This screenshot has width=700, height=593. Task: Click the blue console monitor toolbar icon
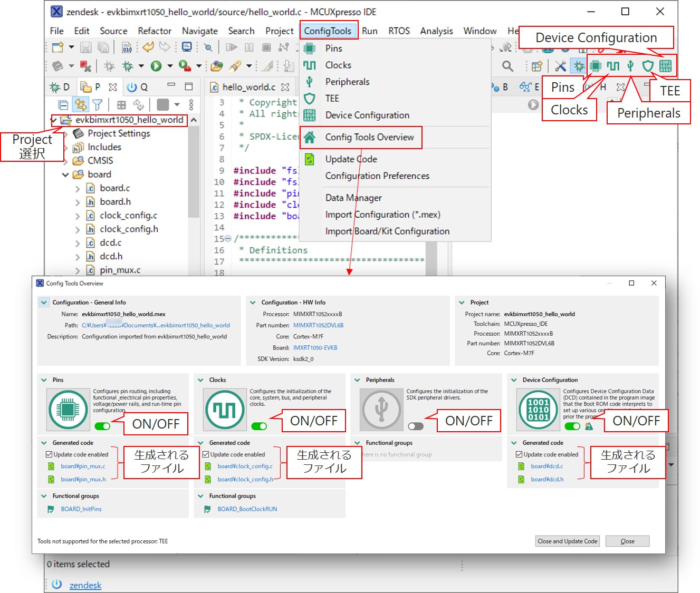[x=187, y=47]
